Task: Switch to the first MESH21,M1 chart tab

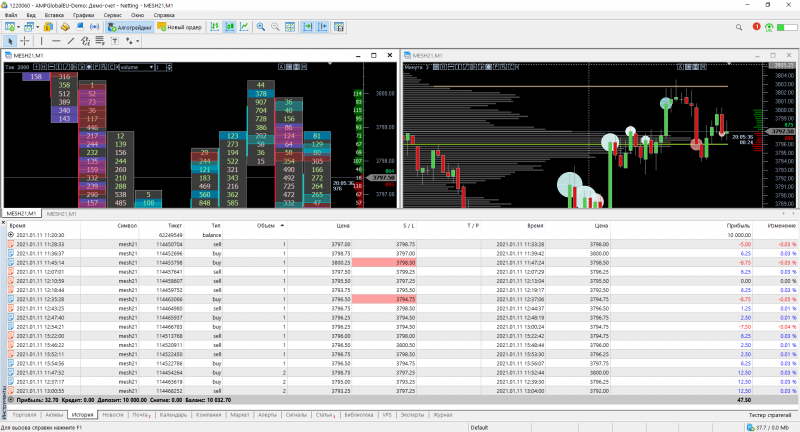Action: pos(21,214)
